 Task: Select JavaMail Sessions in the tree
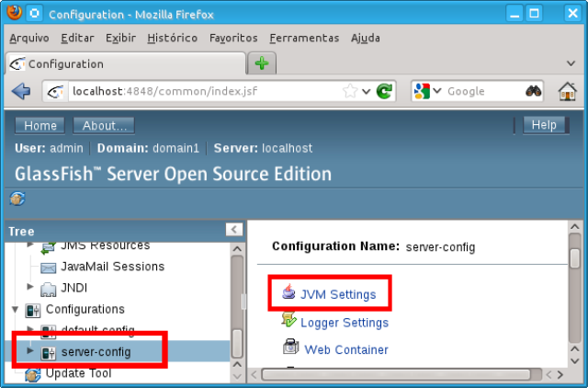pyautogui.click(x=112, y=267)
